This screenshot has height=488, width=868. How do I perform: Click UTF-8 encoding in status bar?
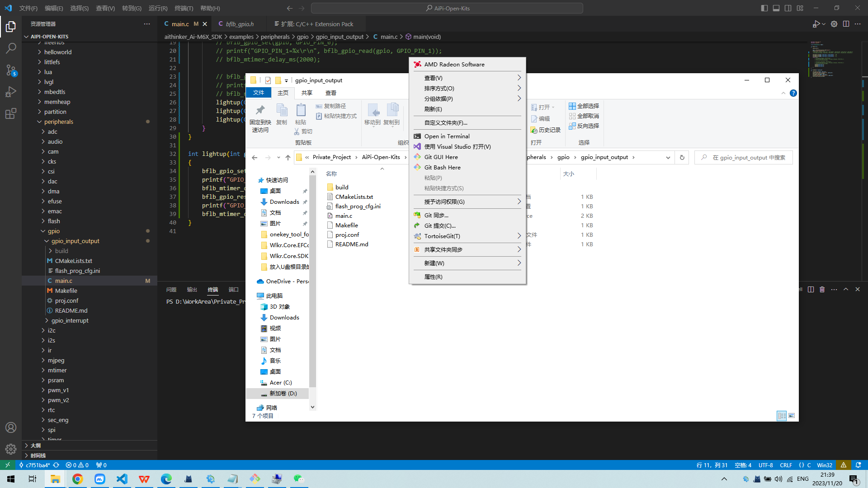[766, 465]
